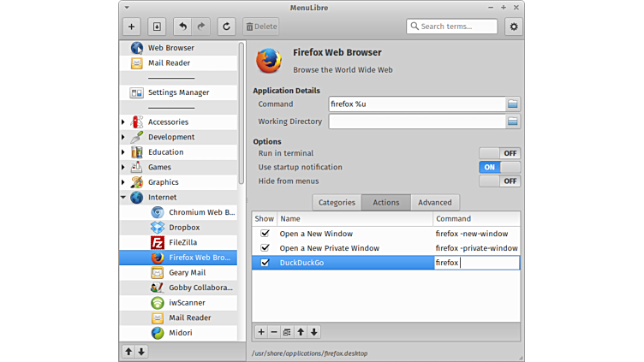Screen dimensions: 644x362
Task: Click the add launcher plus toolbar button
Action: pos(131,27)
